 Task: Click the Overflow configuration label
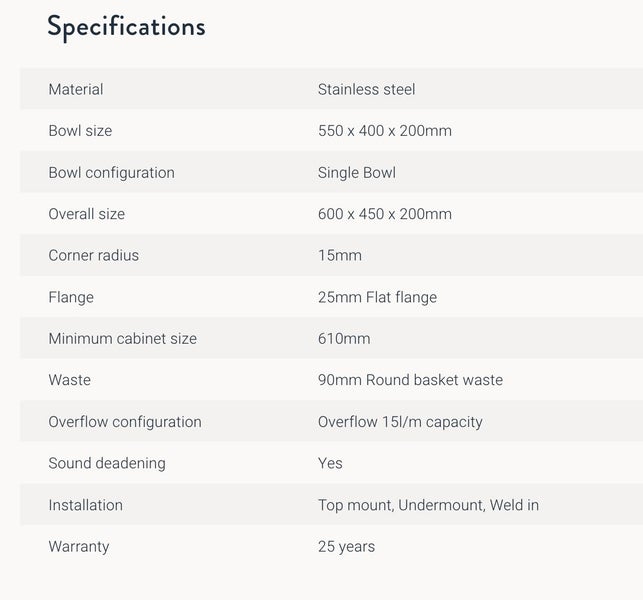tap(125, 422)
